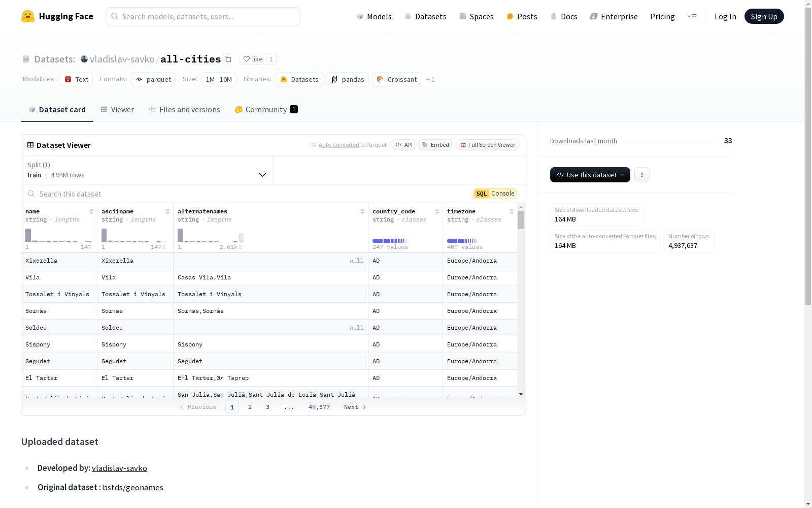Open the Community tab
This screenshot has width=812, height=508.
tap(266, 110)
